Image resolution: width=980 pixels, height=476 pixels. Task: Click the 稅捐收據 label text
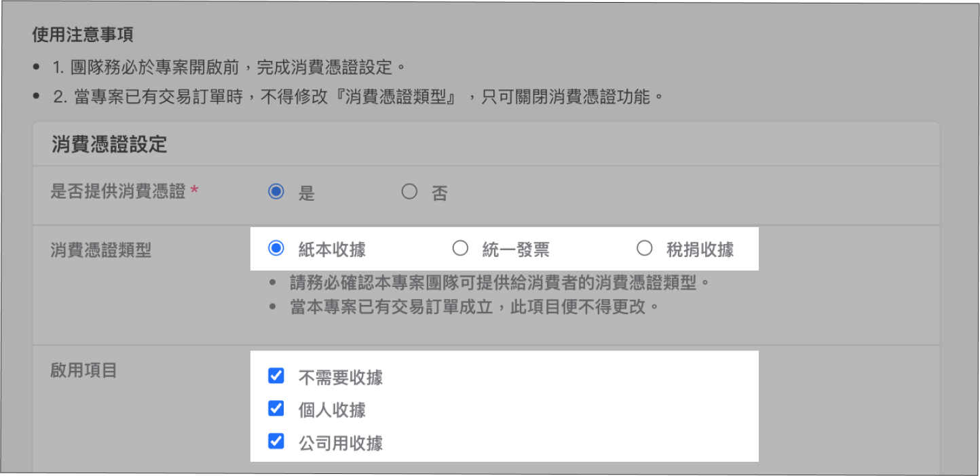point(700,250)
